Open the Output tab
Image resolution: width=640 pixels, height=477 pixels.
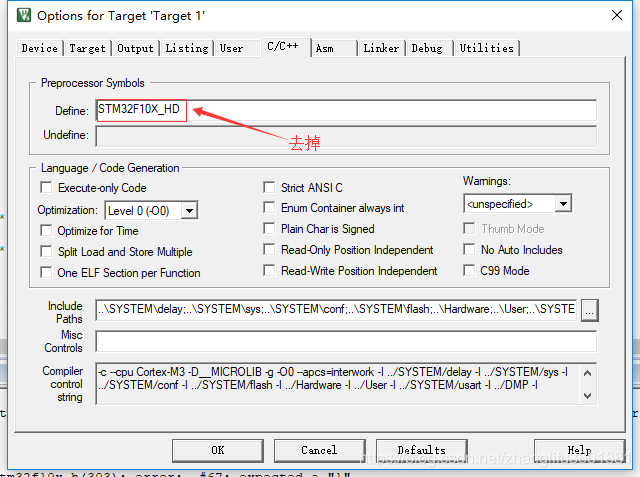coord(135,48)
